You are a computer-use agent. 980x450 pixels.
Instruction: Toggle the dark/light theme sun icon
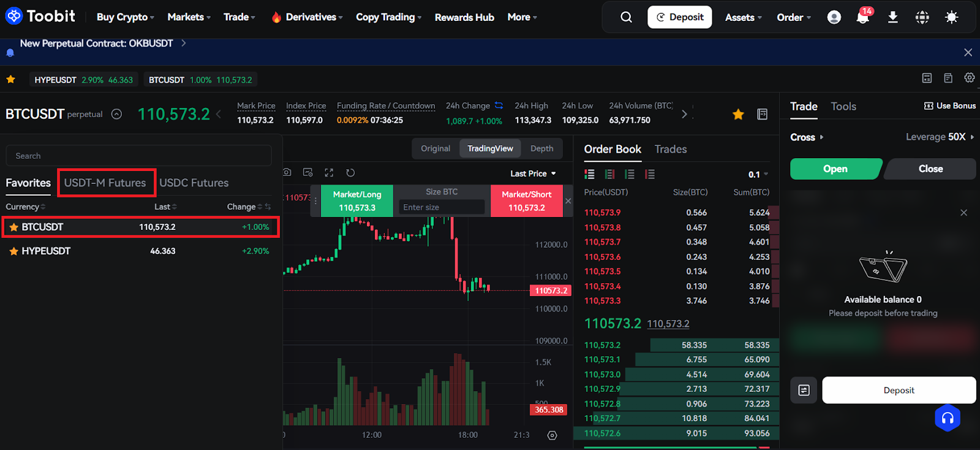coord(951,17)
